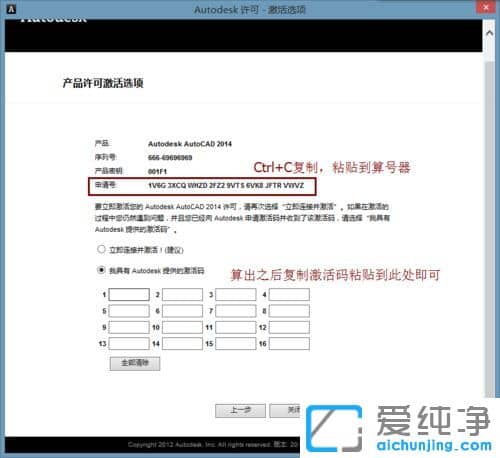Click the product key value 001F1
This screenshot has height=458, width=500.
(157, 172)
